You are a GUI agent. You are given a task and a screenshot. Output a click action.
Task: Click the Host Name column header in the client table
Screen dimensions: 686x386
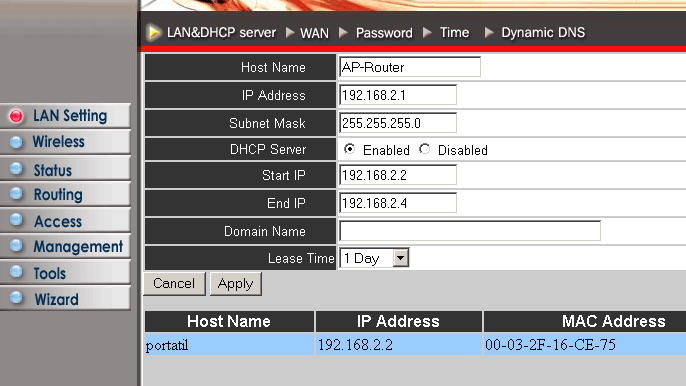[x=229, y=321]
